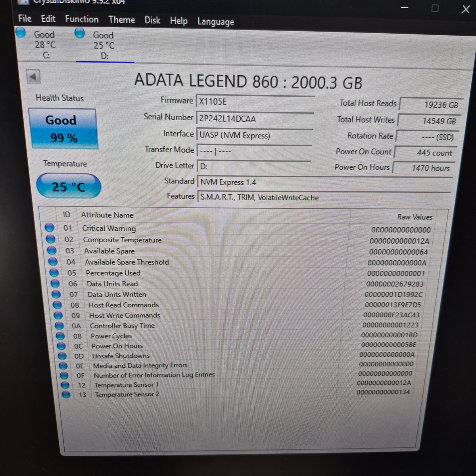This screenshot has width=476, height=476.
Task: Click the Features field
Action: (x=324, y=198)
